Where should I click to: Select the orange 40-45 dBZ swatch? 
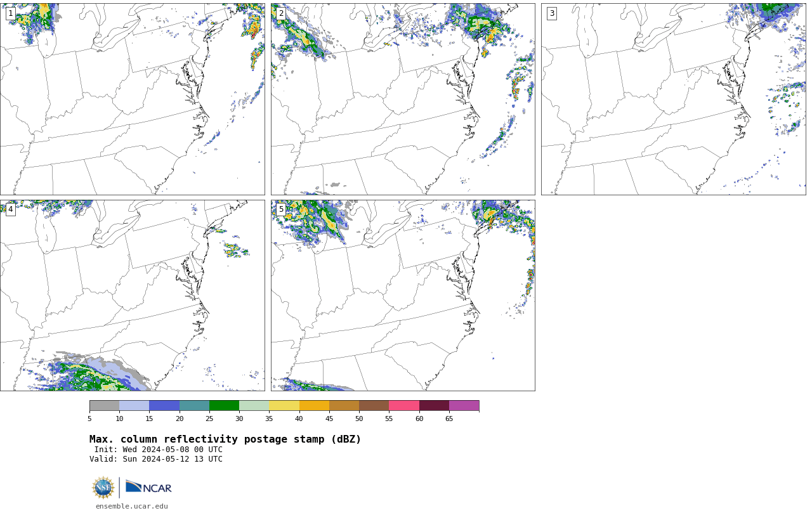tap(314, 406)
